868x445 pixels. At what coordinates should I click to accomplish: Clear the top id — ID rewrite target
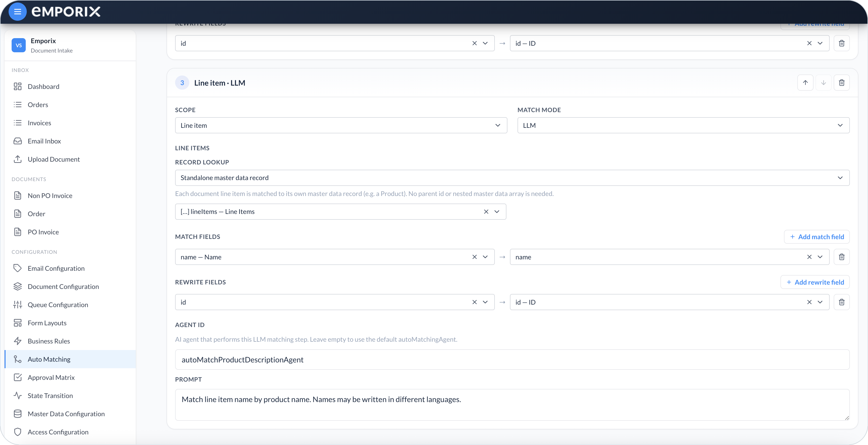point(809,43)
